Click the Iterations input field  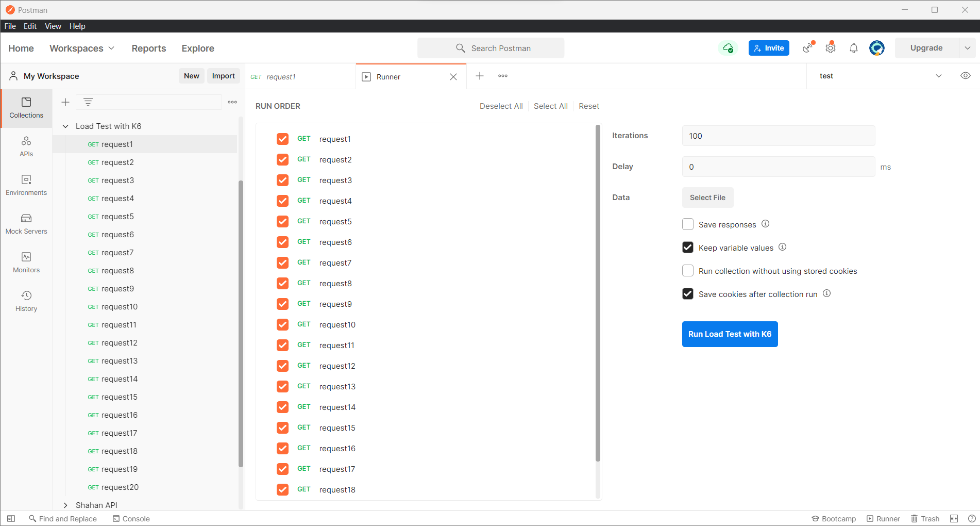click(778, 136)
